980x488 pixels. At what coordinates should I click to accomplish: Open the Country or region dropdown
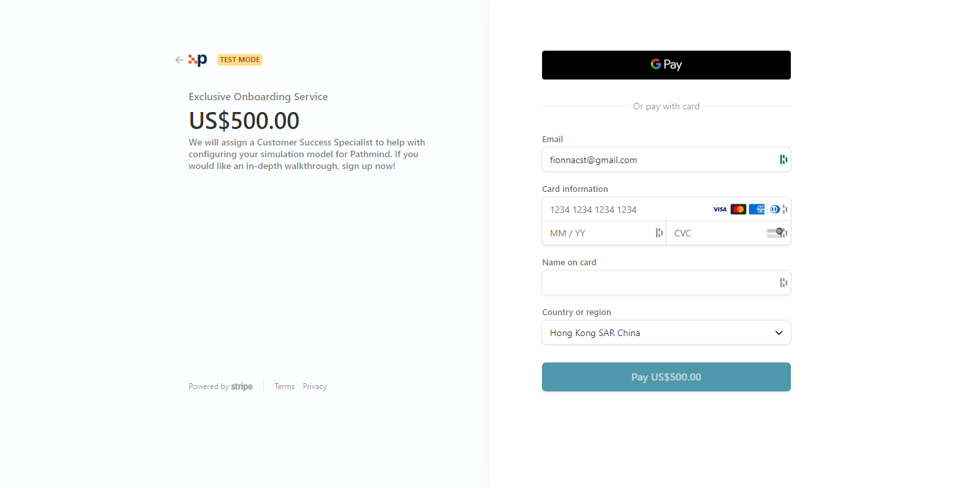[x=666, y=332]
